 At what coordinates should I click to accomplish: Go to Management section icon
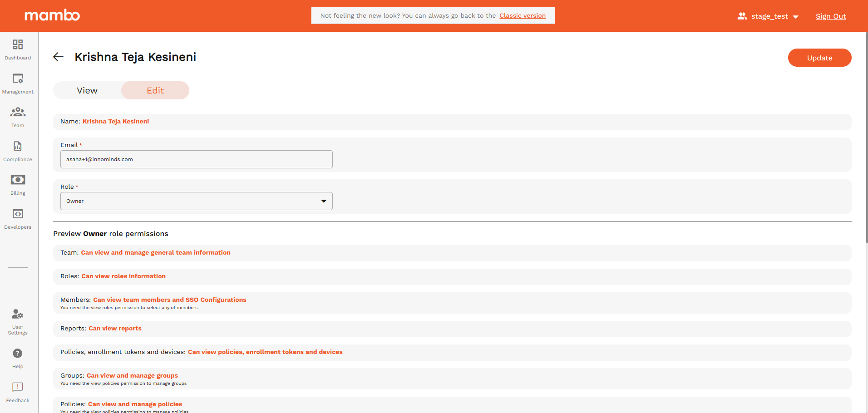[x=18, y=79]
